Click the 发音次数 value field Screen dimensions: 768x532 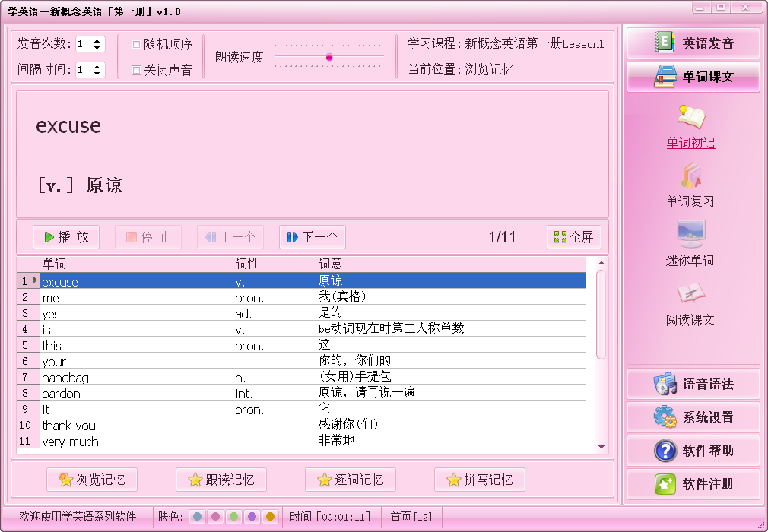pos(84,44)
